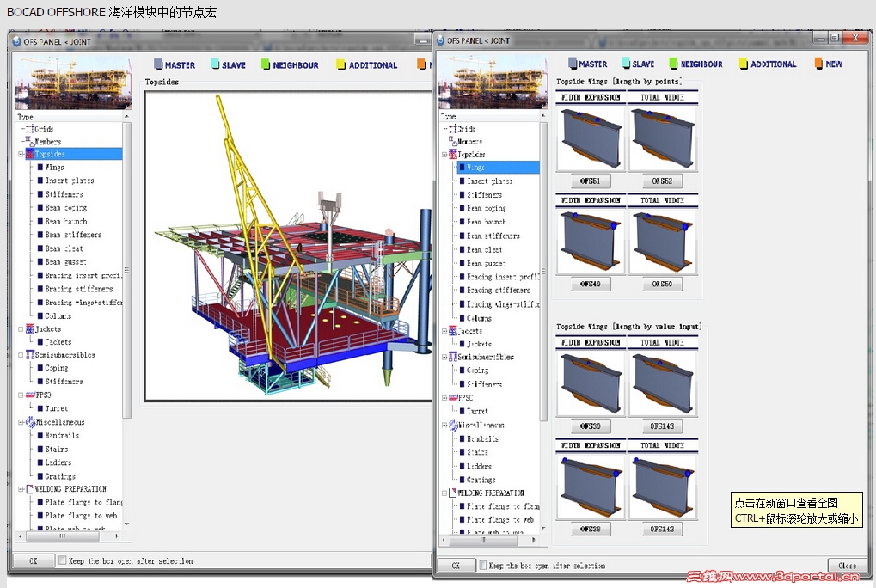Collapse Jackets node in left window tree
Image resolution: width=876 pixels, height=588 pixels.
[21, 329]
